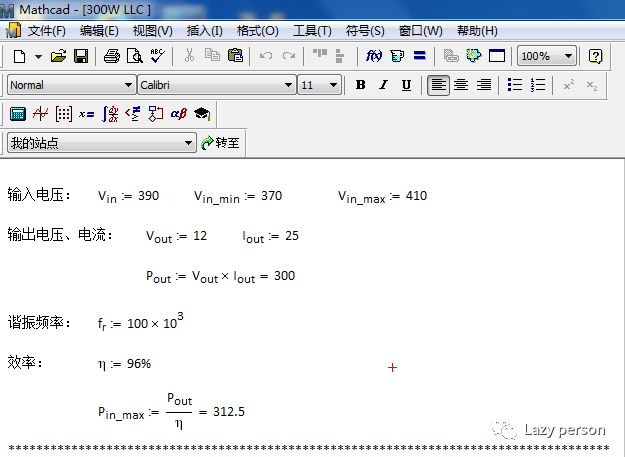Screen dimensions: 625x457
Task: Click the Resource Center window icon
Action: tap(497, 56)
